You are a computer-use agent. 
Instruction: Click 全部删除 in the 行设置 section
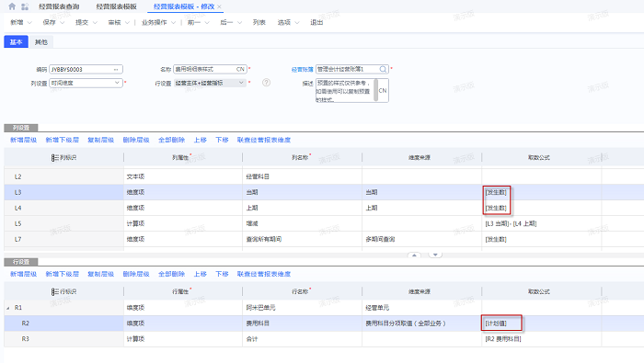coord(172,275)
